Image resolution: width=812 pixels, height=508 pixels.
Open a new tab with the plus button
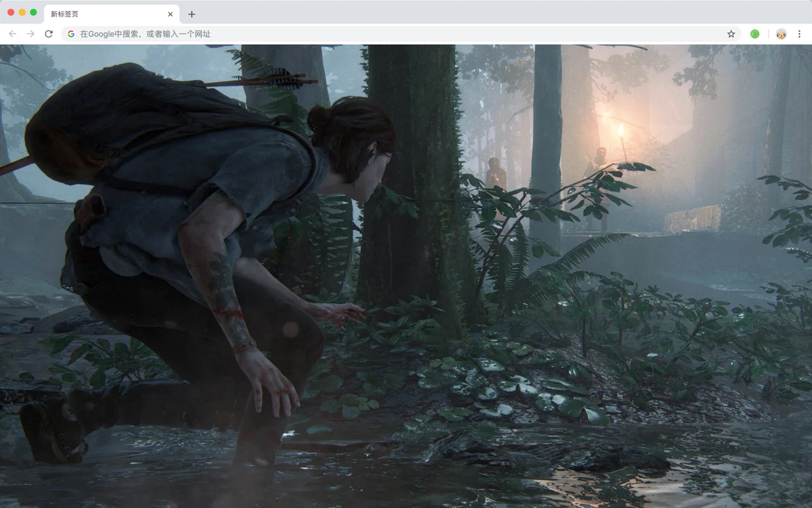pos(192,14)
